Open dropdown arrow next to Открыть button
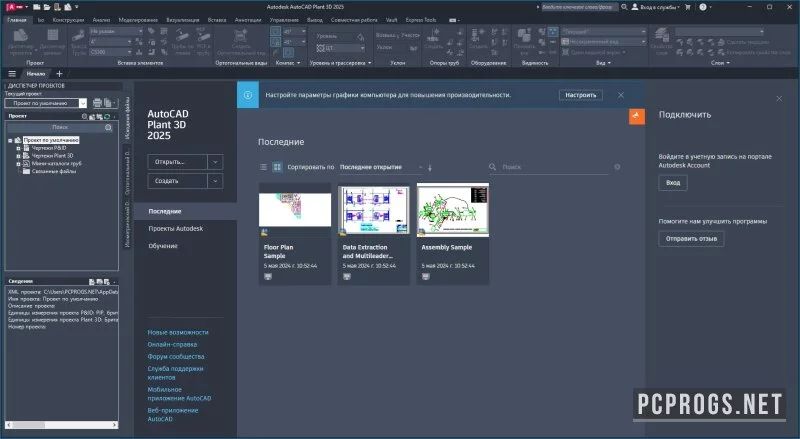This screenshot has height=439, width=800. [x=215, y=162]
